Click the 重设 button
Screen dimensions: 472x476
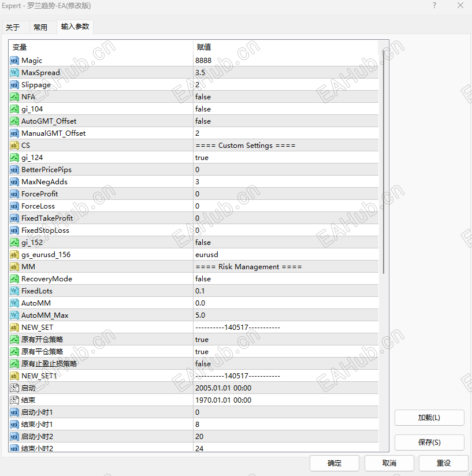click(444, 463)
